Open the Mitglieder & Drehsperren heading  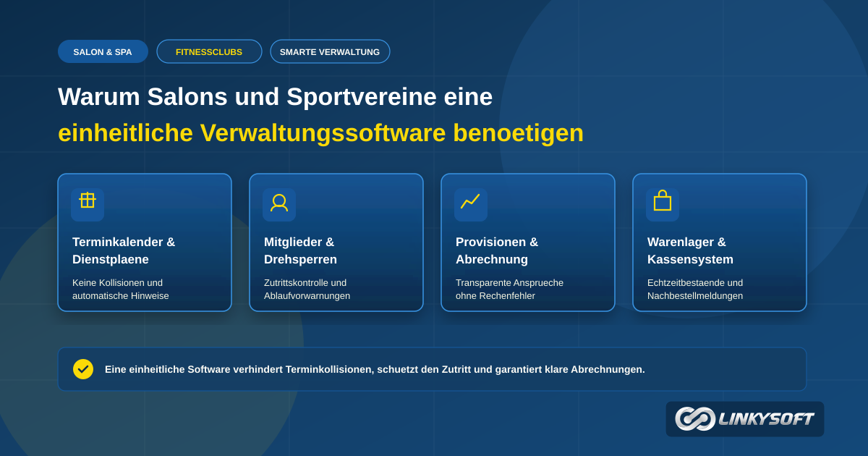300,250
